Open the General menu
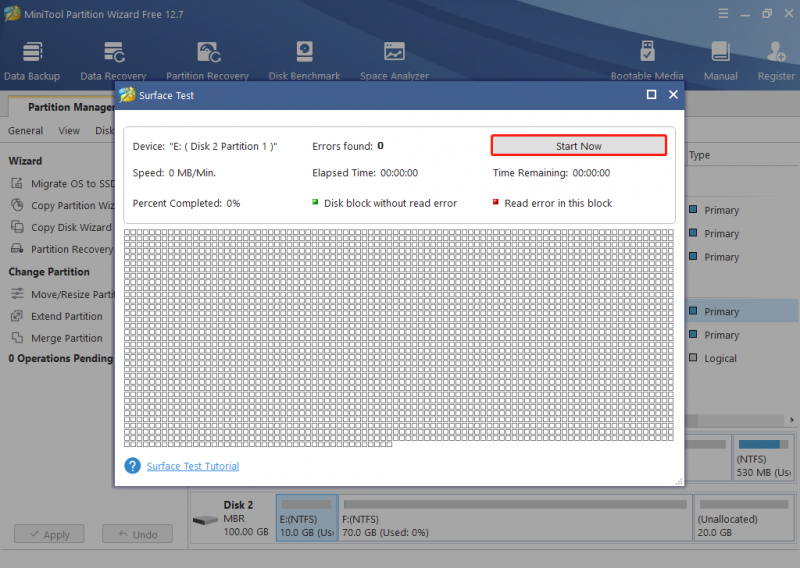This screenshot has width=800, height=568. pos(26,131)
